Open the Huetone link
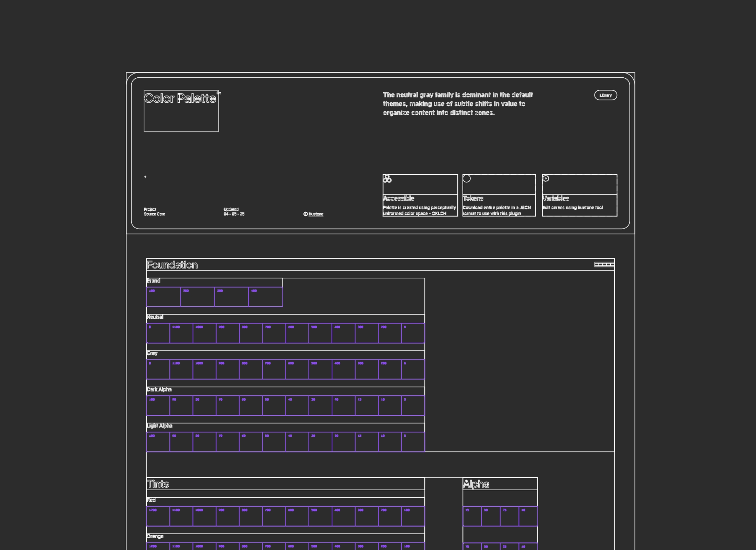Image resolution: width=756 pixels, height=550 pixels. coord(316,214)
